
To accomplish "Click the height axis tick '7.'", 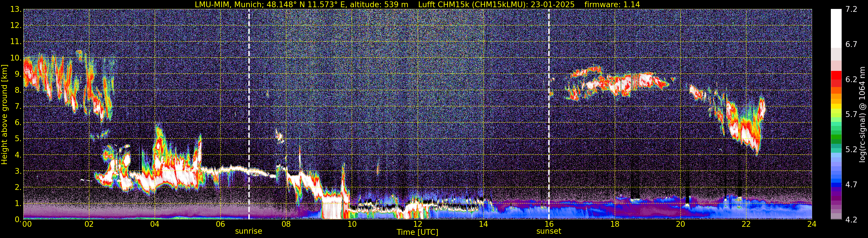I will tap(18, 107).
